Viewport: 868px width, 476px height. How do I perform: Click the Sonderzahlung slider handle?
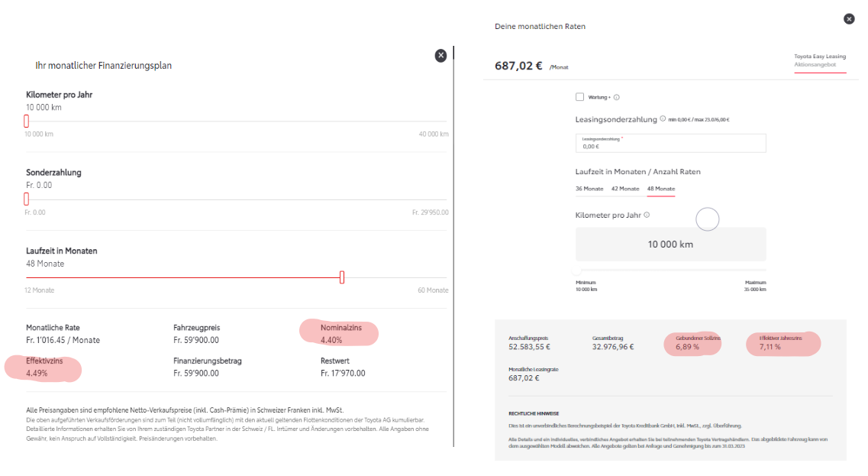(26, 199)
